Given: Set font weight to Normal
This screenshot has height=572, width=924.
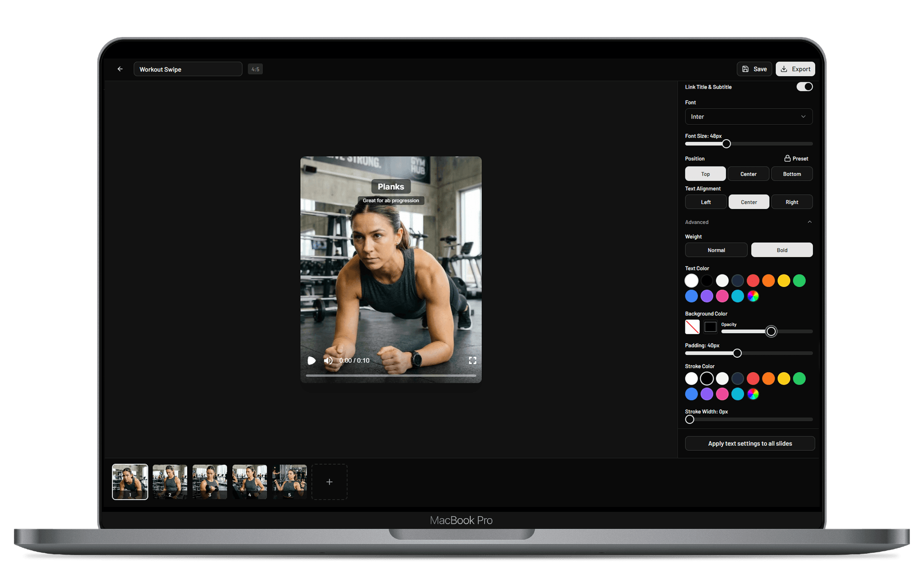Looking at the screenshot, I should coord(716,250).
